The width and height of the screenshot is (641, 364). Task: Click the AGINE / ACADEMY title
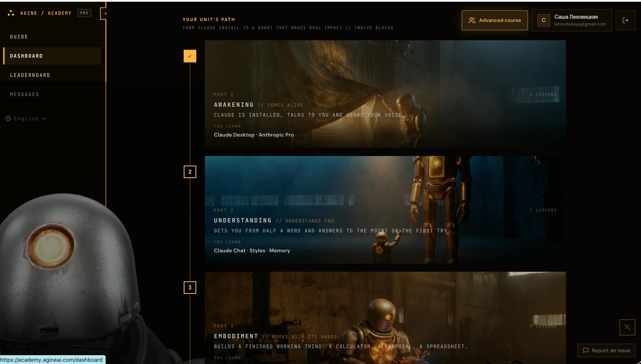[x=46, y=13]
